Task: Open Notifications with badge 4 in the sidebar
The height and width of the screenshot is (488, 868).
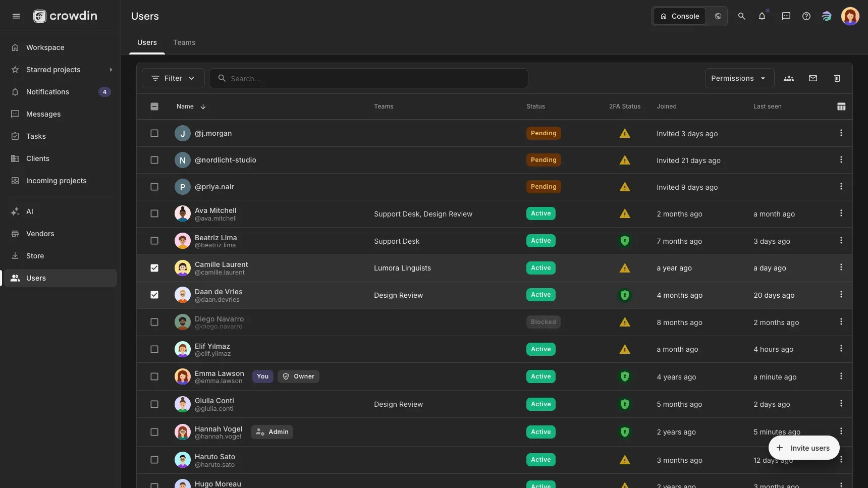Action: point(61,92)
